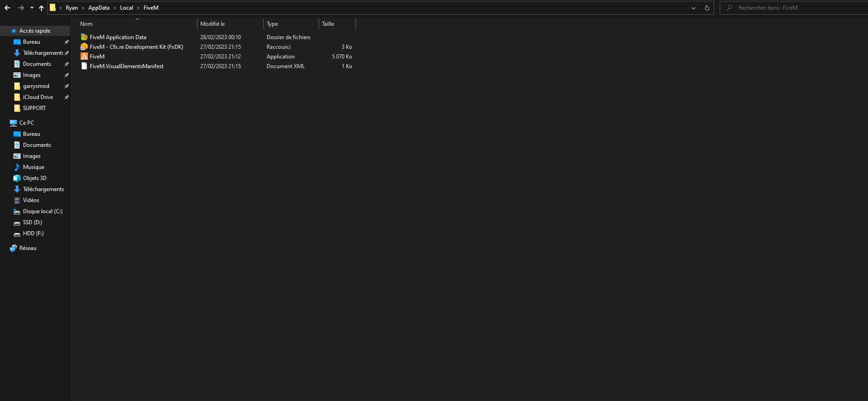
Task: Go back with the back arrow
Action: click(x=7, y=8)
